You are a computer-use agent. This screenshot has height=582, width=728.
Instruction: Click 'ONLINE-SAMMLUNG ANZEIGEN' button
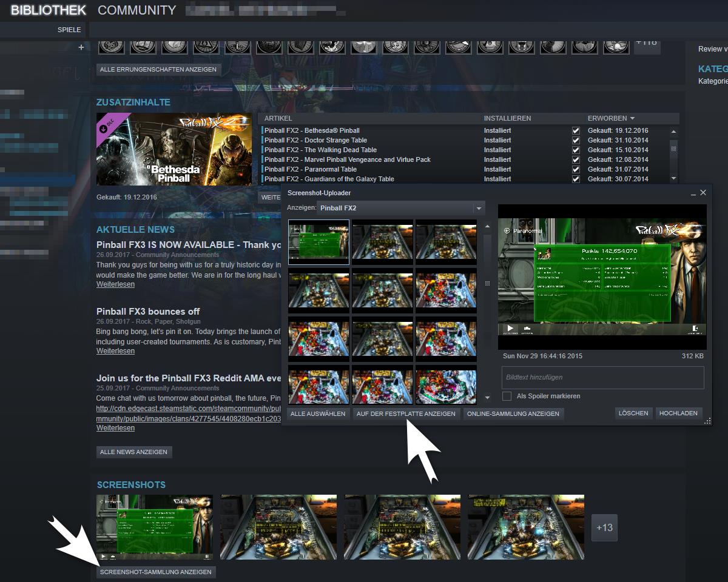point(513,414)
